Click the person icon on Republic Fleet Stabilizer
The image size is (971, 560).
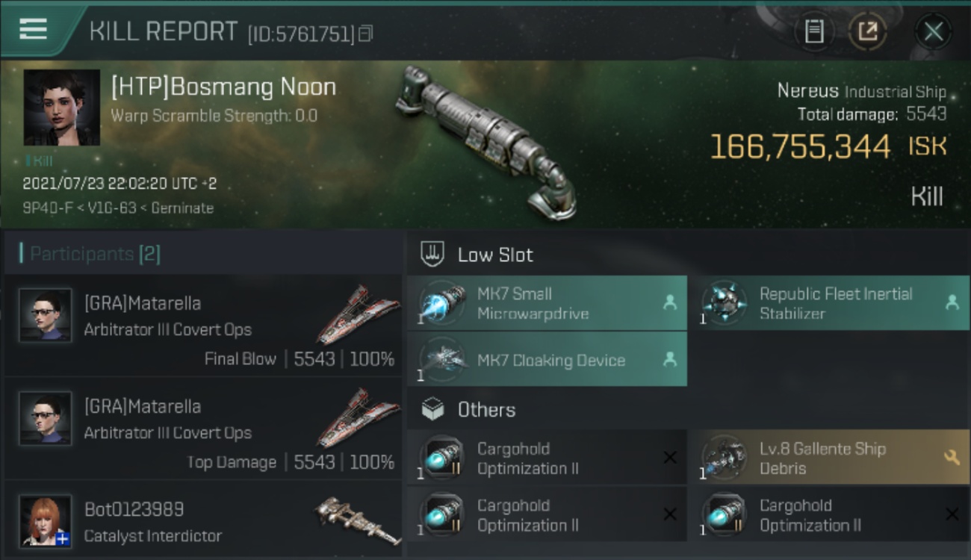[952, 302]
